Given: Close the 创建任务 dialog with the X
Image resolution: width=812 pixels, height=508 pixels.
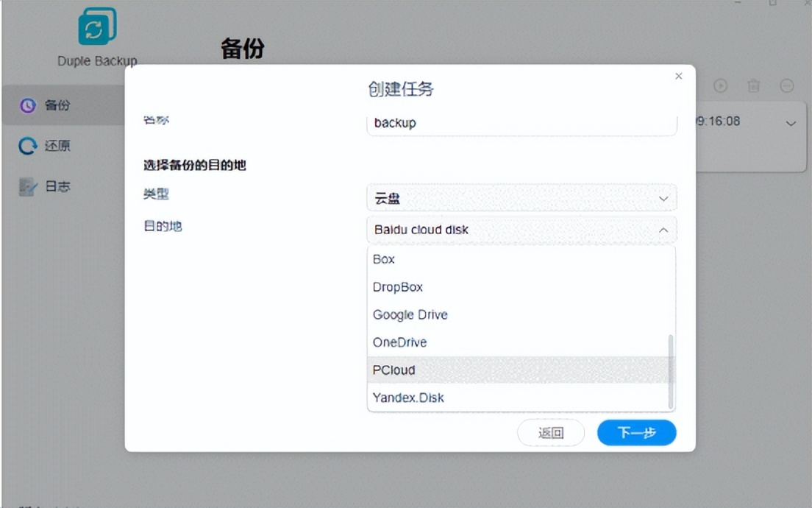Looking at the screenshot, I should click(678, 76).
